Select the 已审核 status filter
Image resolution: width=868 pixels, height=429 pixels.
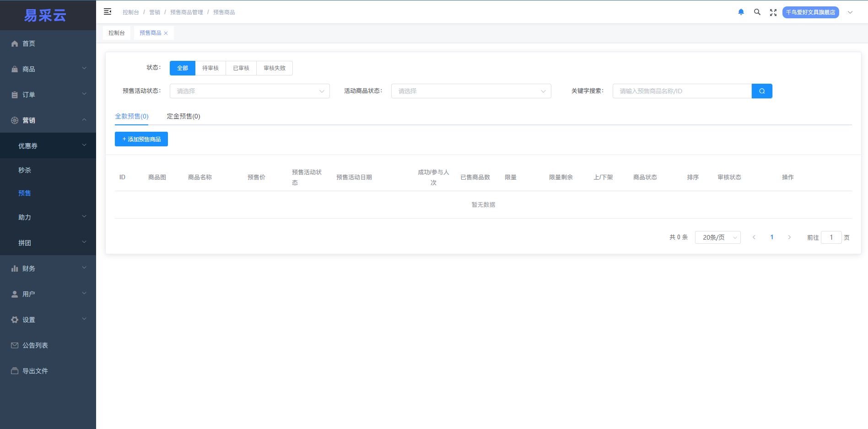coord(241,68)
